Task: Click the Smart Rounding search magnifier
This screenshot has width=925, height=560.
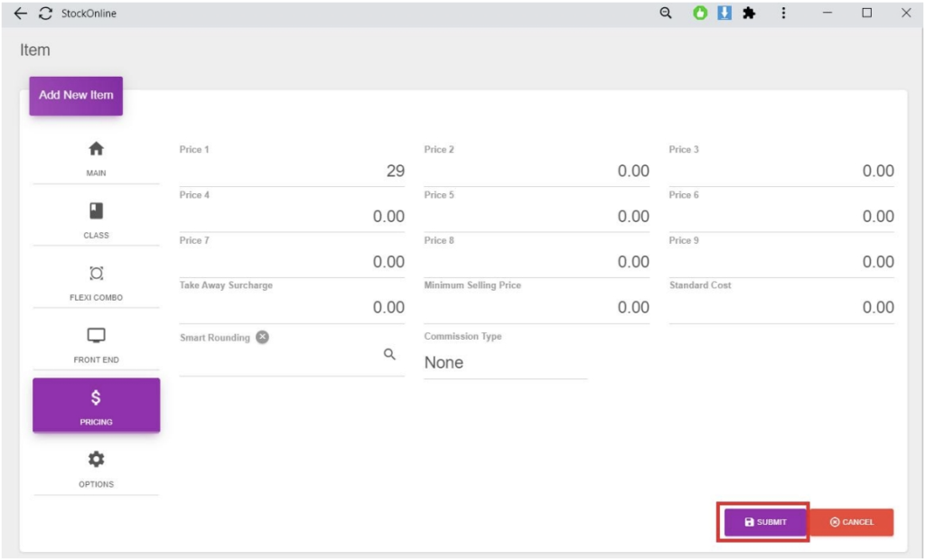Action: pos(389,355)
